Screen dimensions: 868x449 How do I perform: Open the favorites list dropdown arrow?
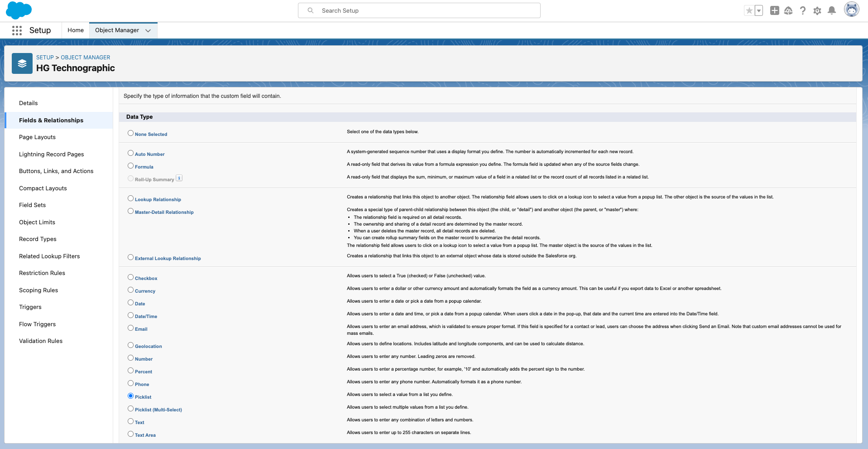tap(759, 10)
